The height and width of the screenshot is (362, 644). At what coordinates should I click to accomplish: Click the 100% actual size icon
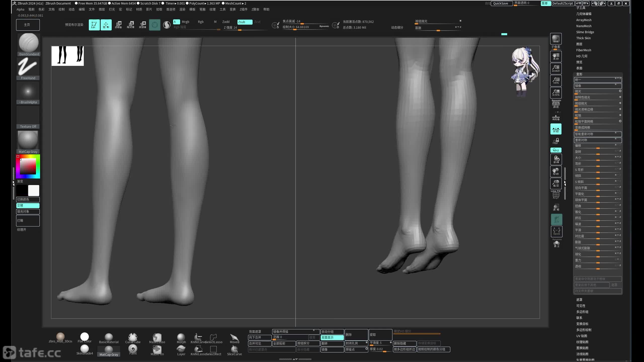(x=556, y=80)
